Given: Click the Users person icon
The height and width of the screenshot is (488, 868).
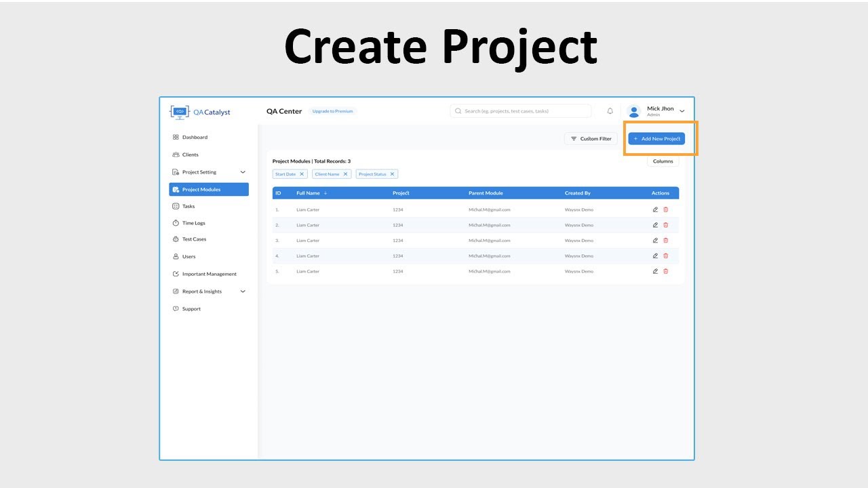Looking at the screenshot, I should pos(176,257).
